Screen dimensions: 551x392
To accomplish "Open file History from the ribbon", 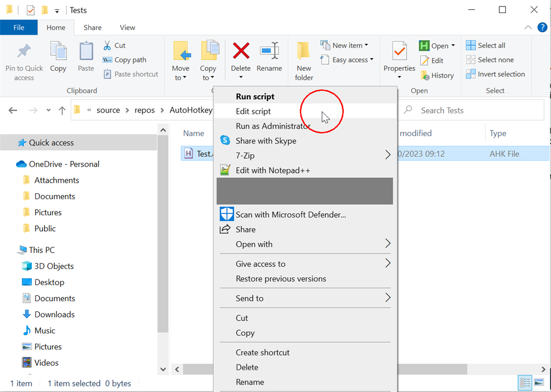I will coord(438,75).
